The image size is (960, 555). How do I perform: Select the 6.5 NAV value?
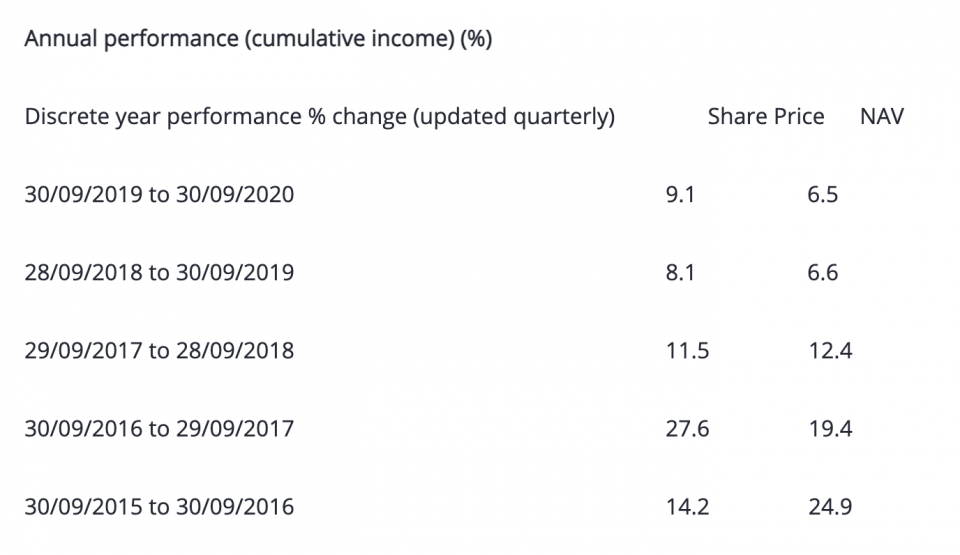click(x=822, y=194)
